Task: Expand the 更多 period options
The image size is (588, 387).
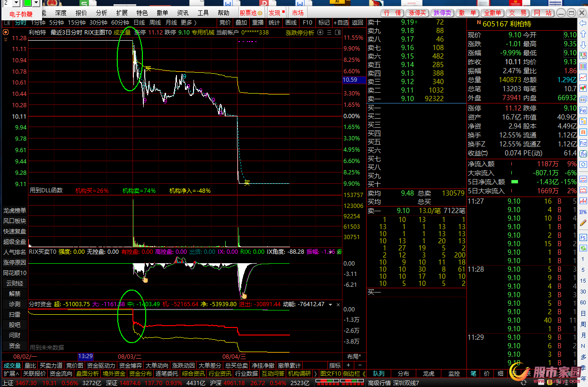Action: [189, 22]
